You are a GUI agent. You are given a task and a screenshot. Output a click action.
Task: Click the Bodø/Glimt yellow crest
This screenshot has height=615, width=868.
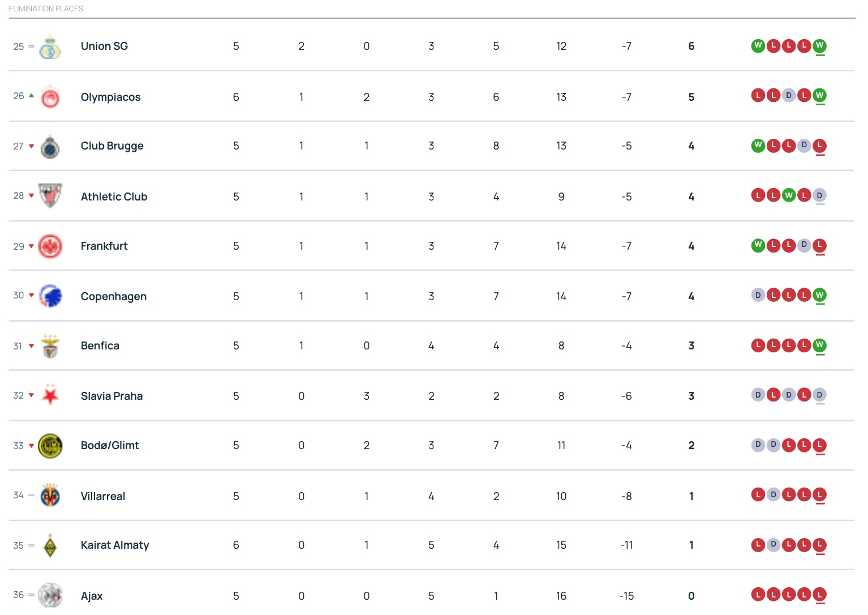click(50, 446)
